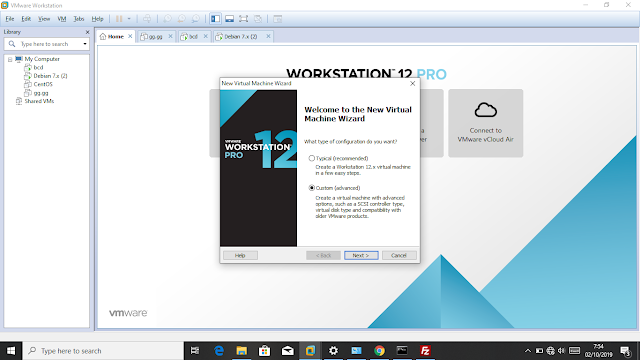Click the clock showing 02/10/2019
640x360 pixels.
tap(598, 351)
